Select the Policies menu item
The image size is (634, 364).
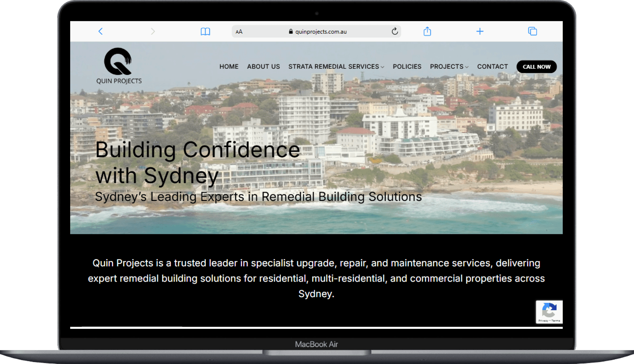407,67
